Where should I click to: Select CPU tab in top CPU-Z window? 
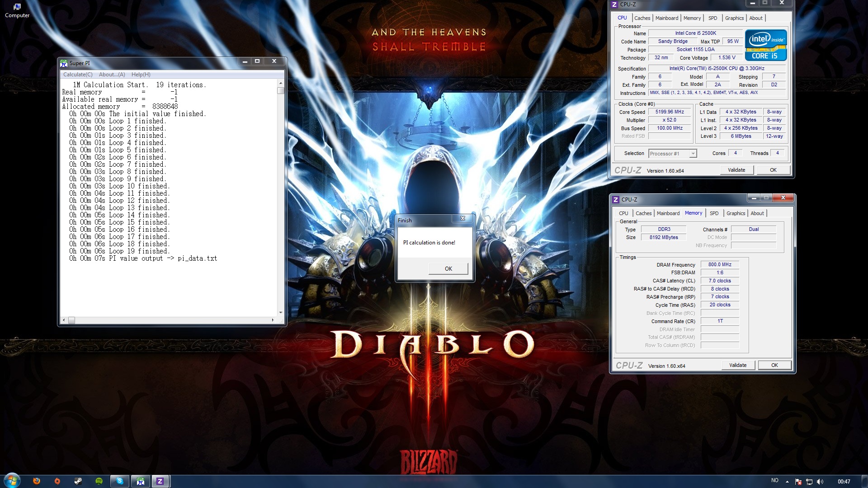pos(622,18)
